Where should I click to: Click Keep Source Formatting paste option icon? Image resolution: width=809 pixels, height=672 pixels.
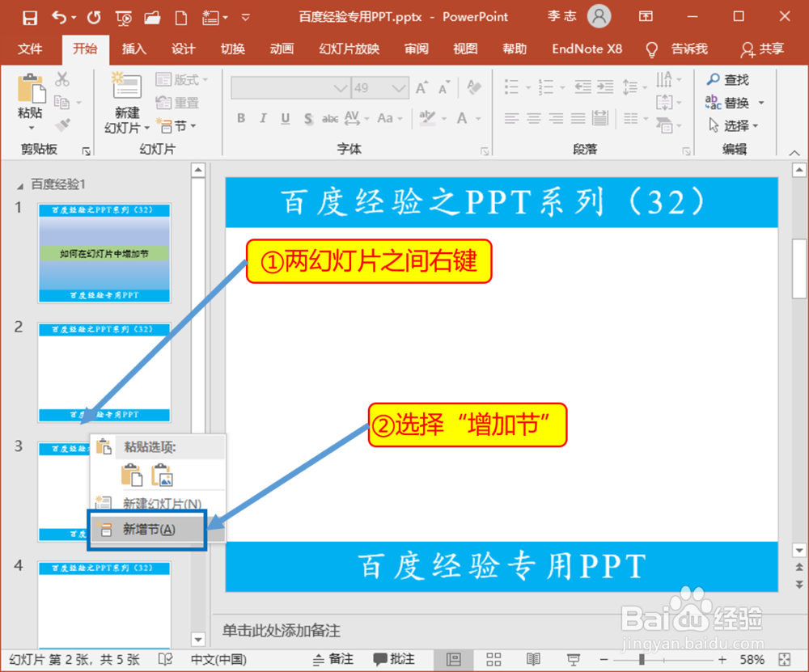tap(132, 475)
